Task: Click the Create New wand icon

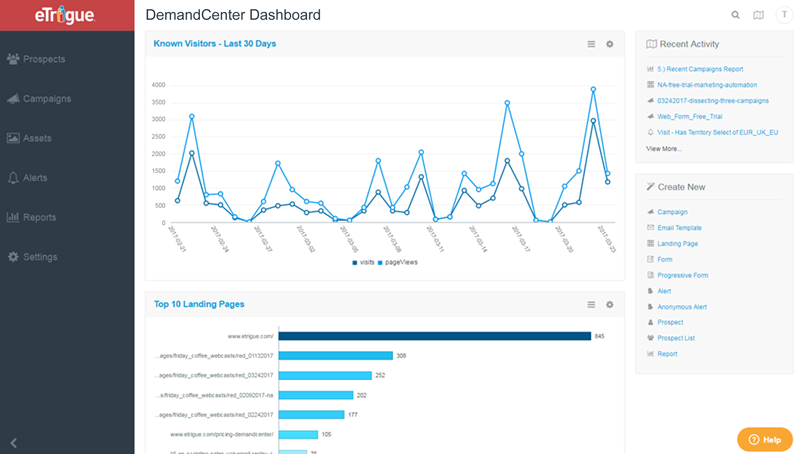Action: point(651,187)
